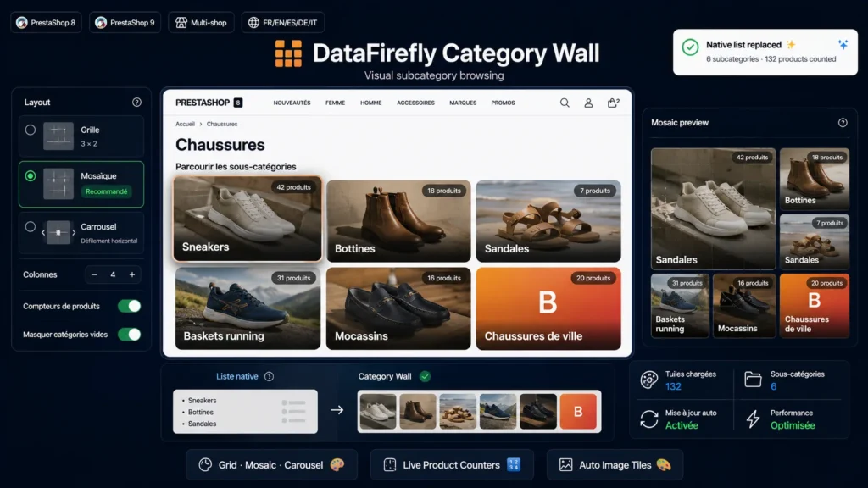Click the Grid · Mosaic · Carousel pill

271,465
